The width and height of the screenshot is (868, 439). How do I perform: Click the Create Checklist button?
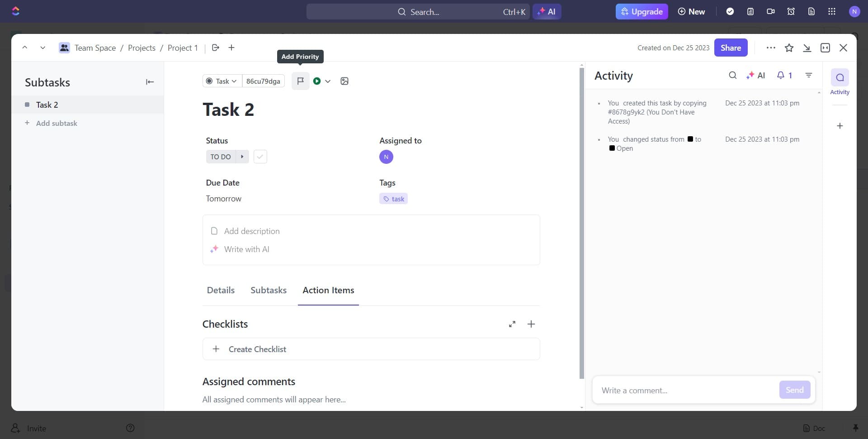[x=257, y=349]
